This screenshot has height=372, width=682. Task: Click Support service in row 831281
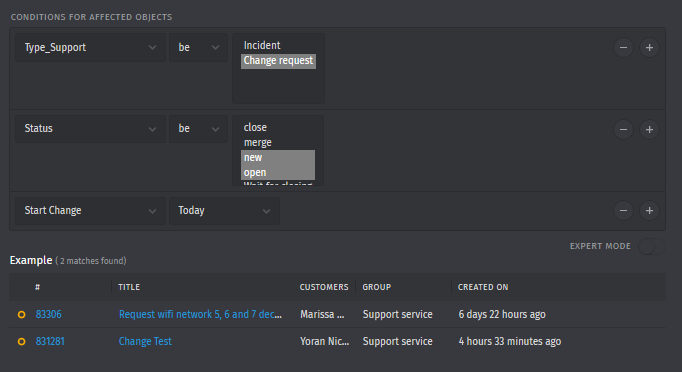(x=398, y=341)
